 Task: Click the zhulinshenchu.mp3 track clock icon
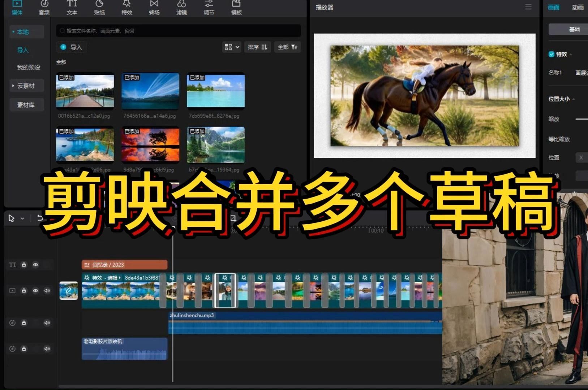12,323
